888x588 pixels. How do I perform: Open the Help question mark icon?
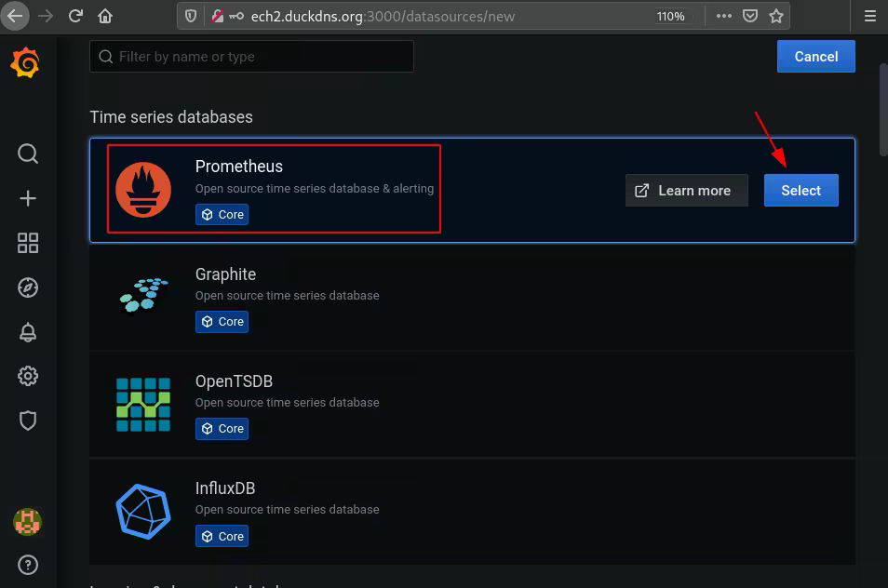(28, 565)
